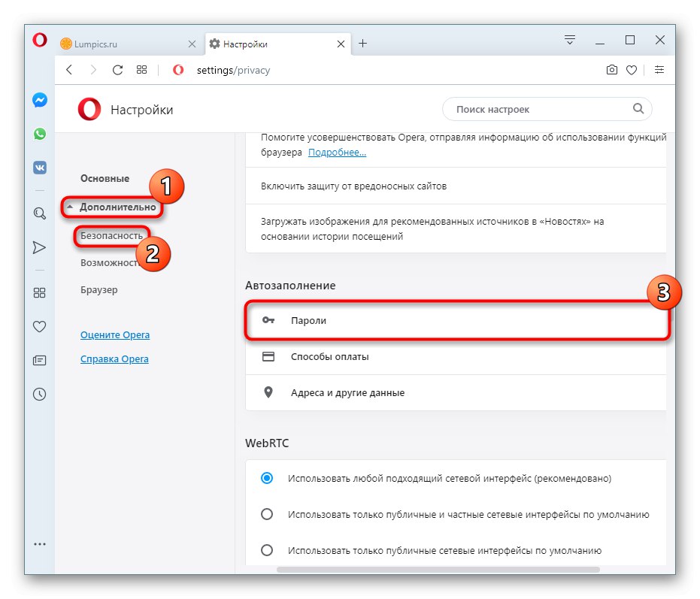Screen dimensions: 700x599
Task: Close the Lumpics.ru tab
Action: pos(192,44)
